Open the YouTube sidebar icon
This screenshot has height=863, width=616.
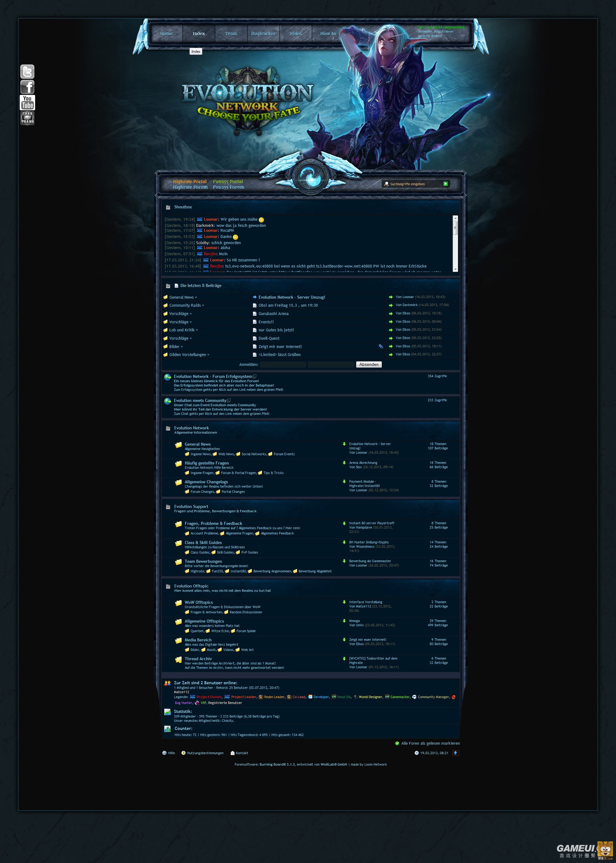click(x=27, y=102)
